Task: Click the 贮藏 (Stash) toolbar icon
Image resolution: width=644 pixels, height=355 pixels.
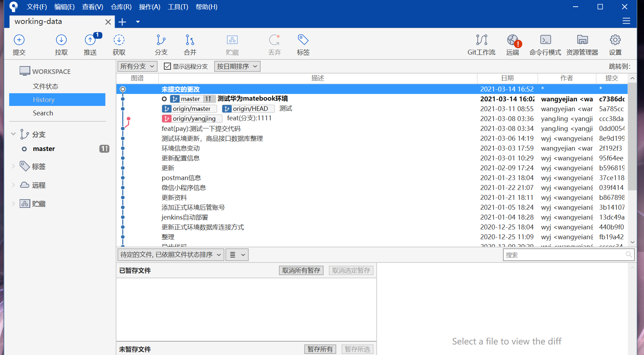Action: pos(232,44)
